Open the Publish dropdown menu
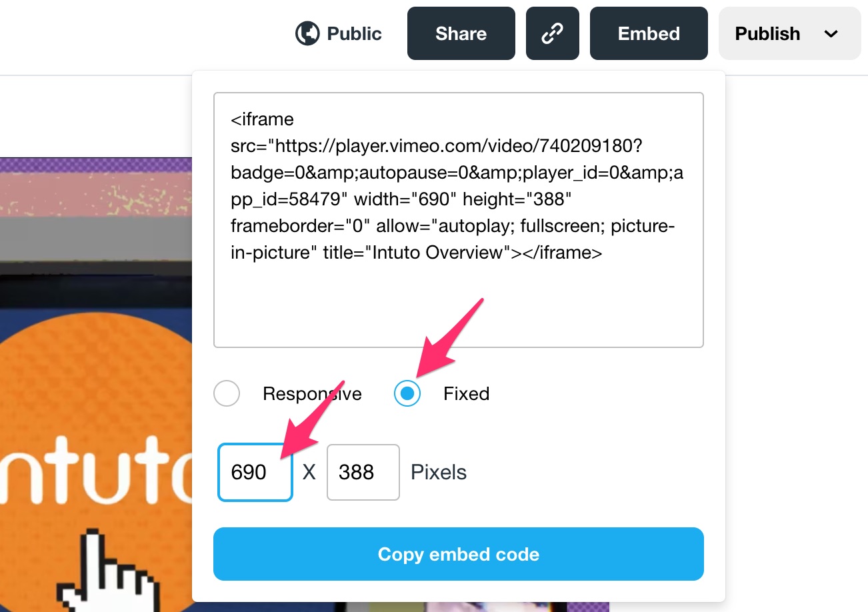Viewport: 868px width, 612px height. 767,34
